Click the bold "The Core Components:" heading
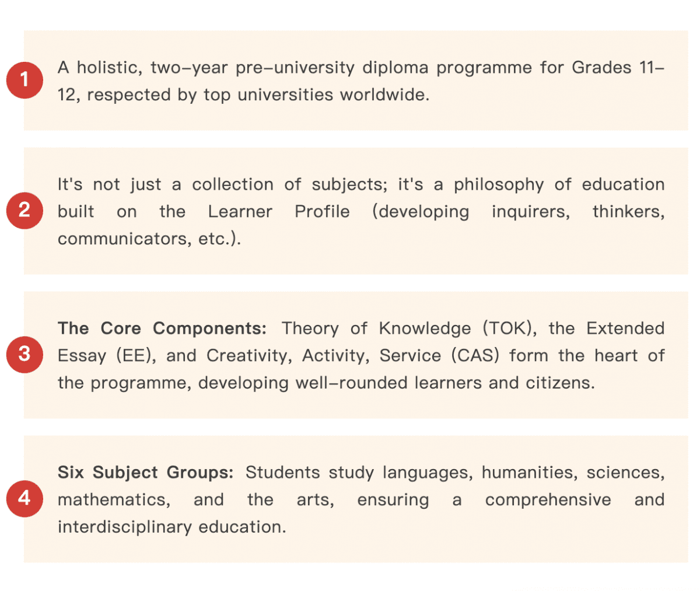The height and width of the screenshot is (591, 700). pyautogui.click(x=162, y=328)
